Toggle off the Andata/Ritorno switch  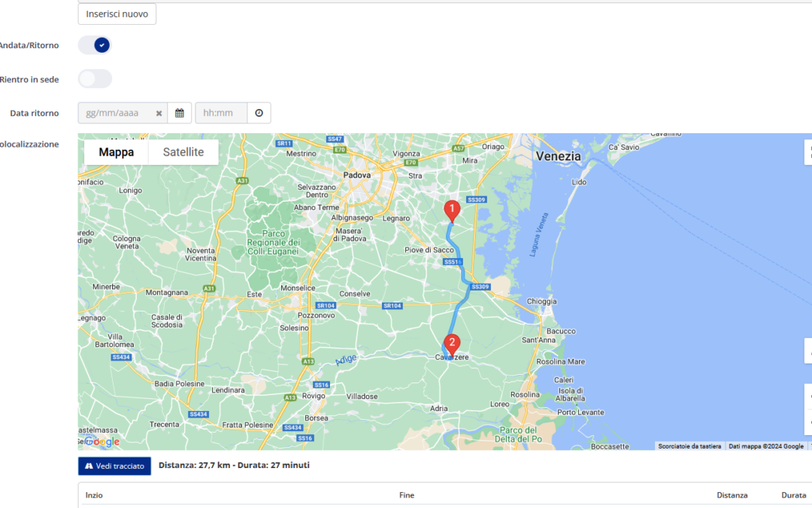95,45
